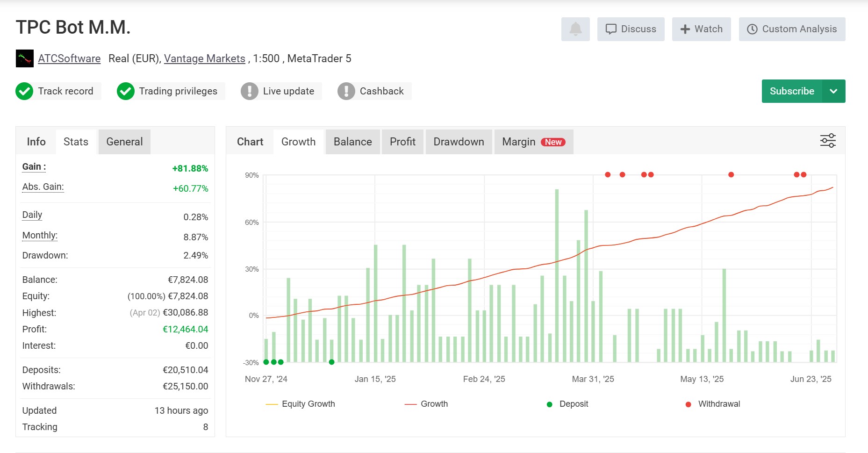Screen dimensions: 868x453
Task: Switch to the Stats tab
Action: click(76, 142)
